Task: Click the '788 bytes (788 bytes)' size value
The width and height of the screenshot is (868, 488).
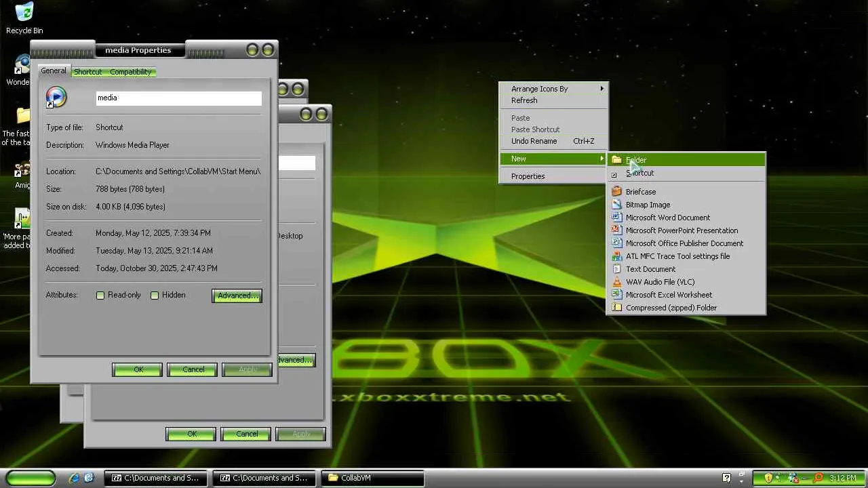Action: click(130, 189)
